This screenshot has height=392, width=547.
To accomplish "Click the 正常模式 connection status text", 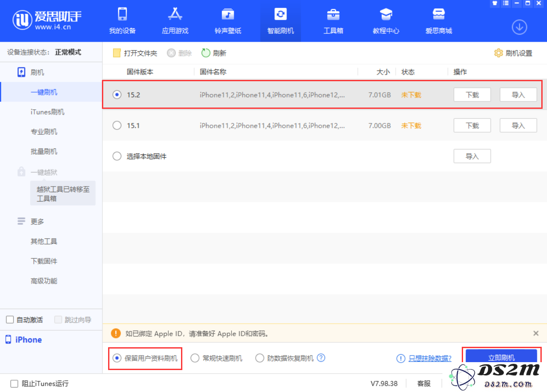I will [68, 52].
